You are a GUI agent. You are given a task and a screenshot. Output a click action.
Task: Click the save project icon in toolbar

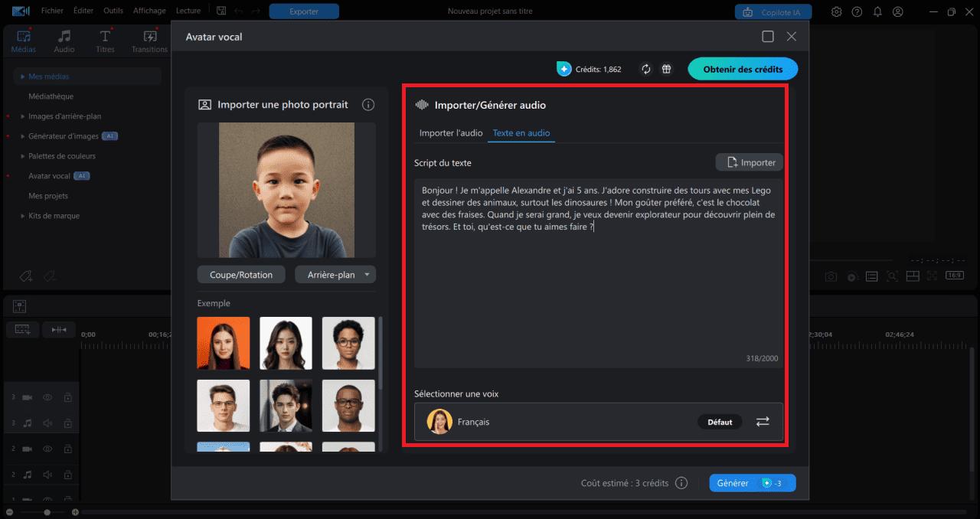[221, 11]
